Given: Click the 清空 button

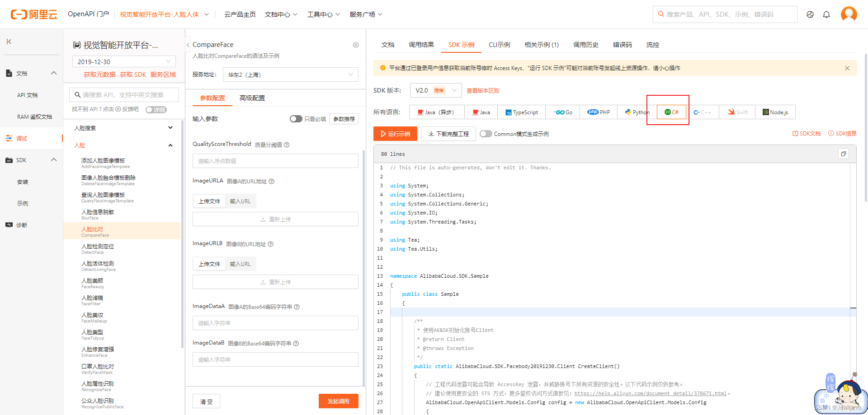Looking at the screenshot, I should (207, 401).
